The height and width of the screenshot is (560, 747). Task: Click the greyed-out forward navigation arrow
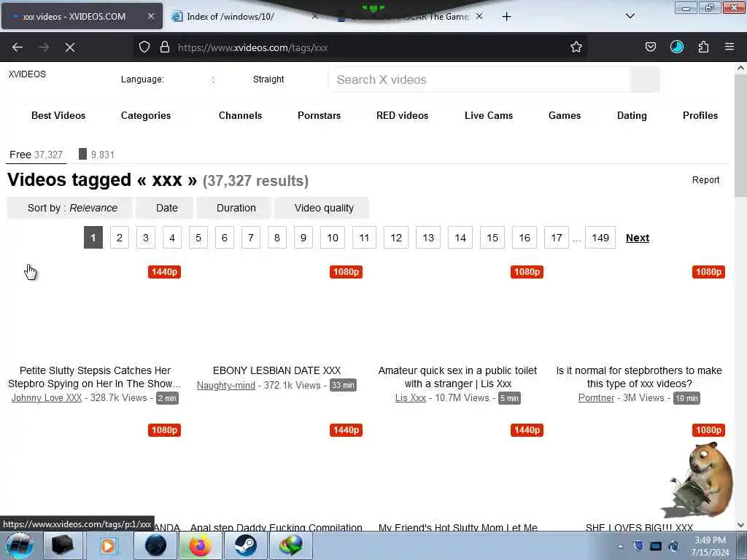[44, 47]
